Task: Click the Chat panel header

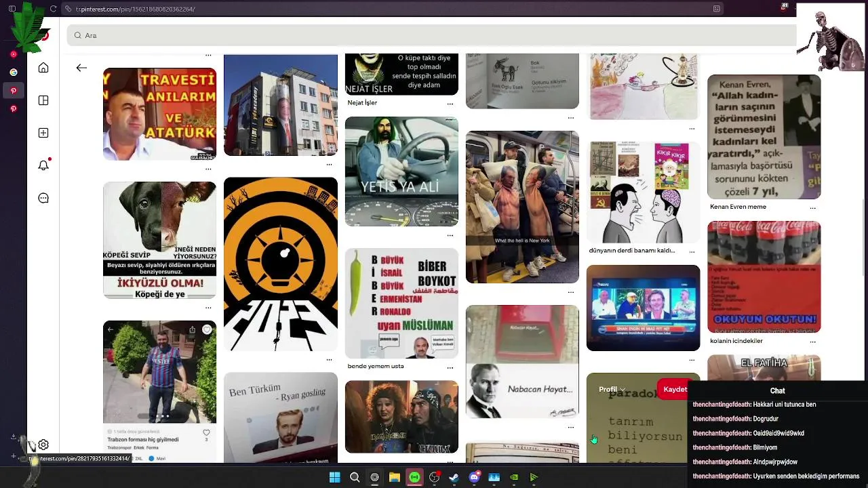Action: (777, 390)
